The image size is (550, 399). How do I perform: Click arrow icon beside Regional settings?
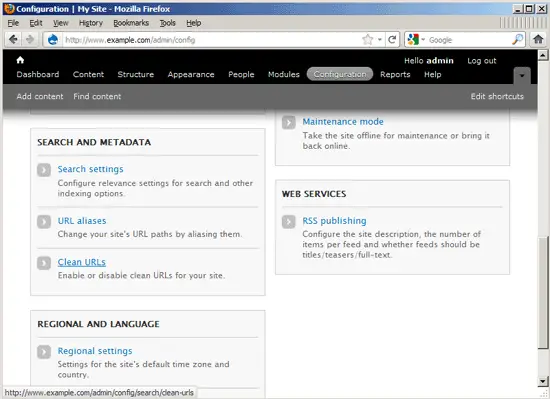coord(44,352)
